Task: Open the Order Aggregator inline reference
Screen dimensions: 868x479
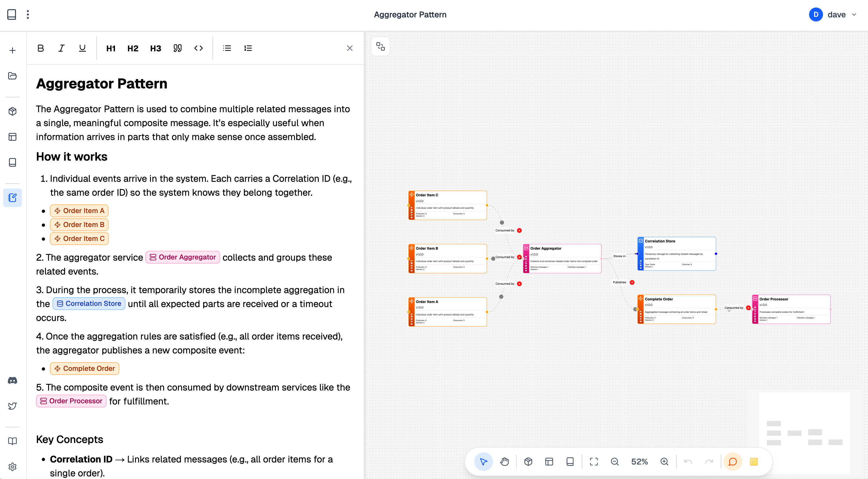Action: (183, 257)
